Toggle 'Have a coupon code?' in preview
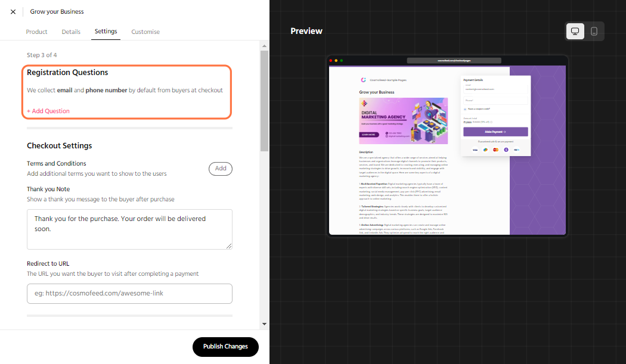The image size is (626, 364). [465, 109]
